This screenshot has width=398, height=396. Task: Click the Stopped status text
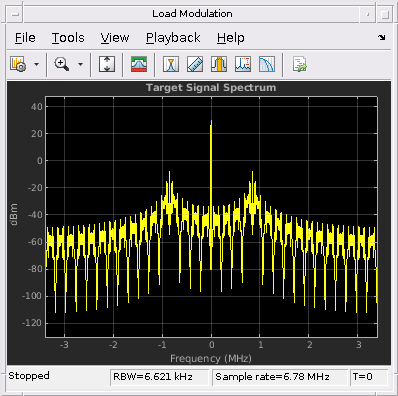[x=29, y=376]
